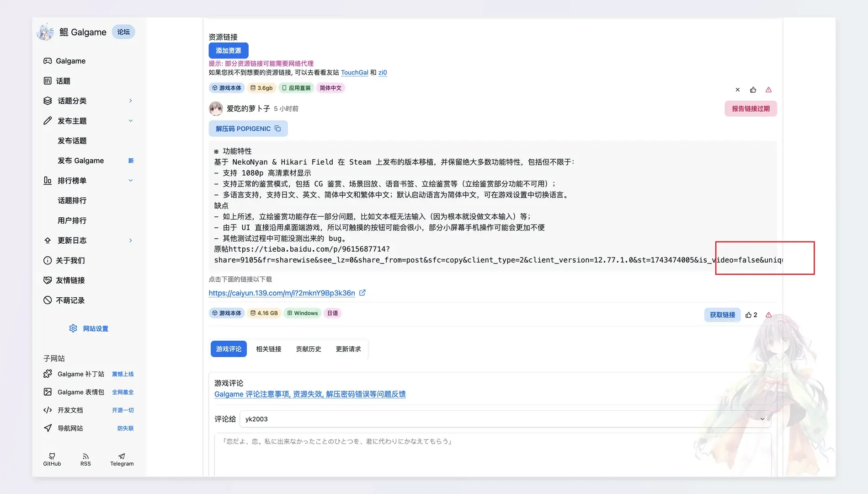Image resolution: width=868 pixels, height=494 pixels.
Task: Report the 3.6gb resource via warning icon
Action: 768,90
